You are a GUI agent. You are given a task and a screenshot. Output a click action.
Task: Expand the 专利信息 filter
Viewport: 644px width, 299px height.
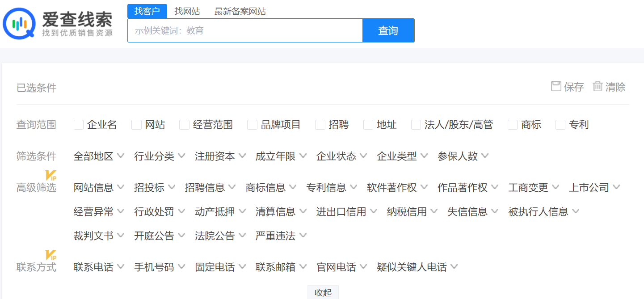(x=332, y=187)
